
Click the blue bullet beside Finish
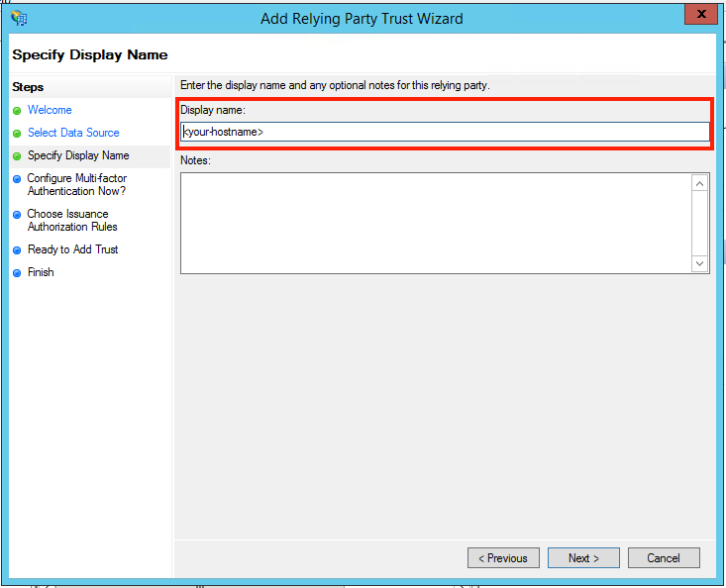click(x=17, y=273)
